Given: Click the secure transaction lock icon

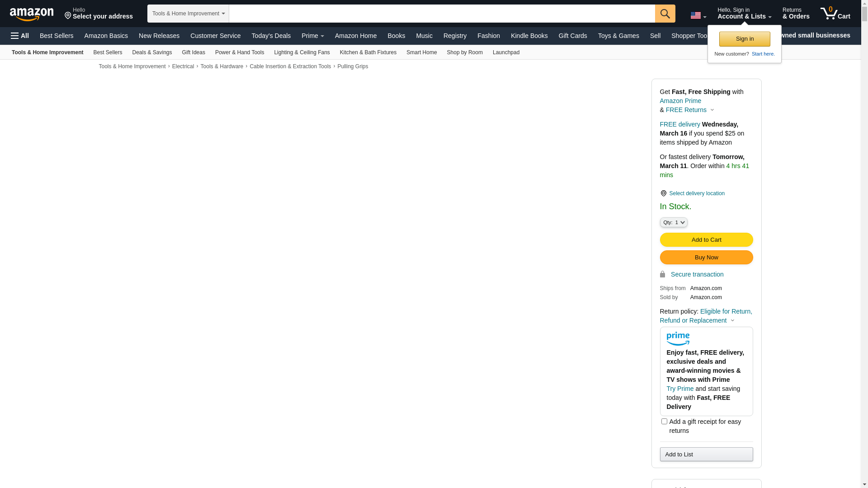Looking at the screenshot, I should click(x=662, y=274).
